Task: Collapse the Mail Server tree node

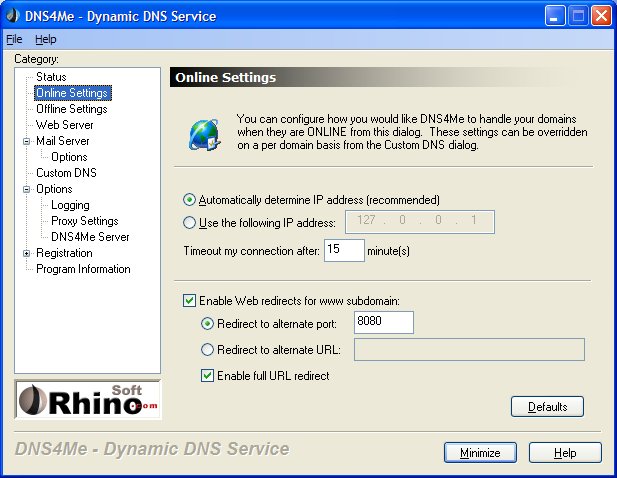Action: (26, 141)
